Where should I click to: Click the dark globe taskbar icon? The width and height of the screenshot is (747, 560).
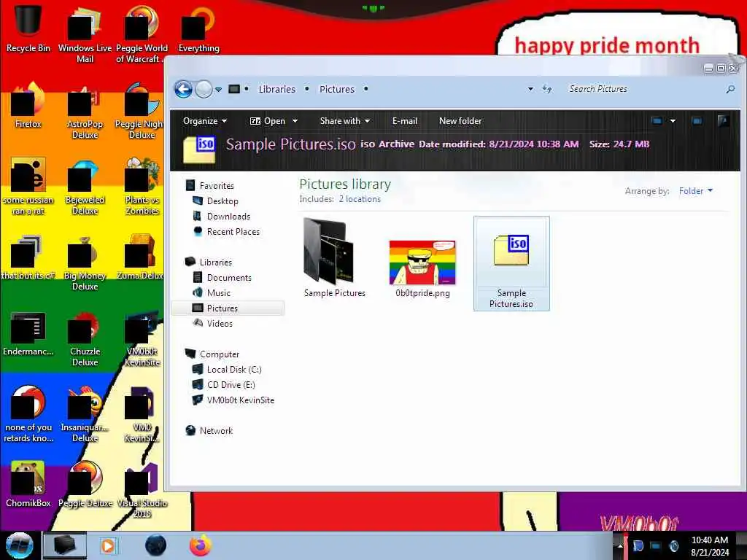156,545
